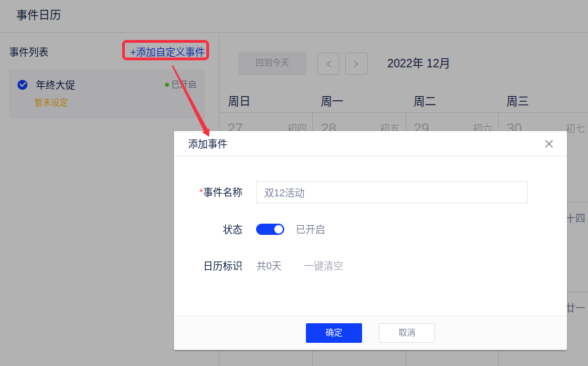This screenshot has height=366, width=588.
Task: Go to next month with right chevron
Action: [x=356, y=64]
